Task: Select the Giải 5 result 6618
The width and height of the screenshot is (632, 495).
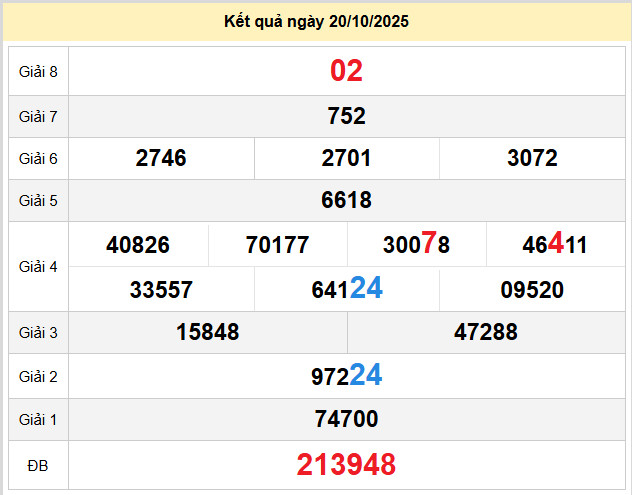Action: (x=346, y=200)
